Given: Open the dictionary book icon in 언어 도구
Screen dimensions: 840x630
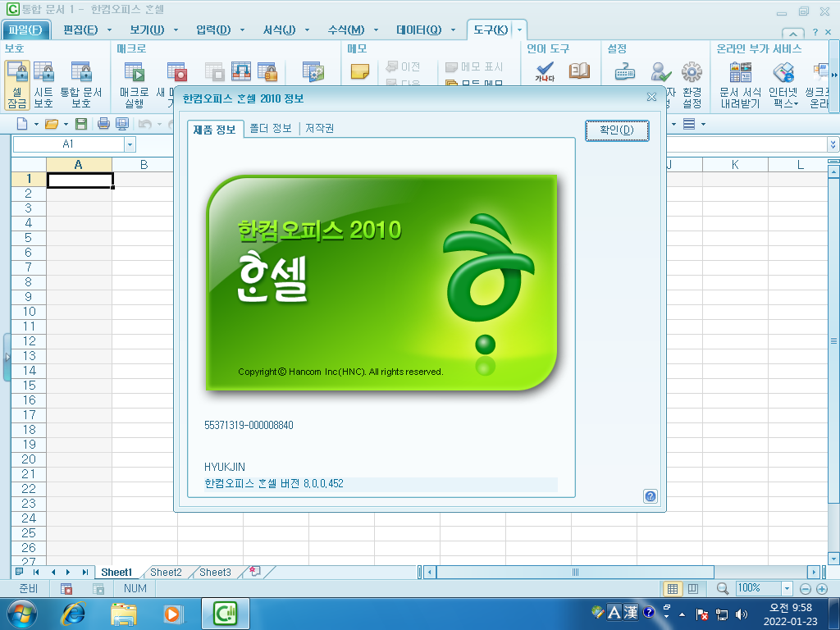Looking at the screenshot, I should (579, 71).
